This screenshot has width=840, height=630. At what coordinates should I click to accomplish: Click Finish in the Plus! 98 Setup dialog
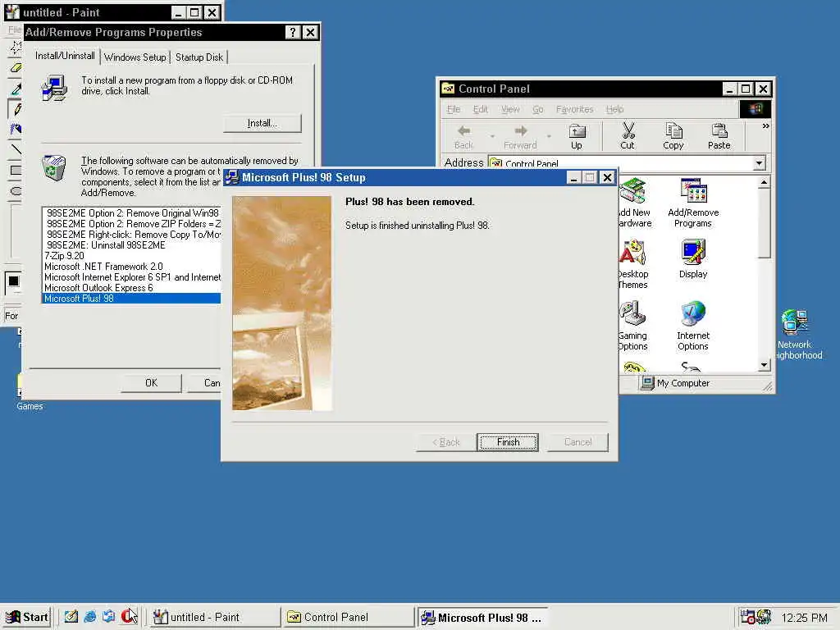point(507,442)
